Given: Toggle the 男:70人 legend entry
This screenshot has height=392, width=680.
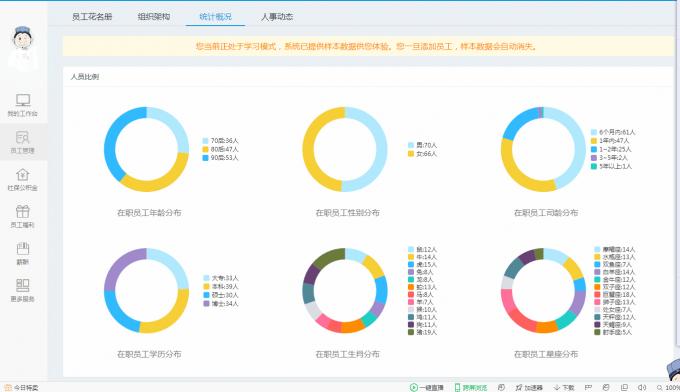Looking at the screenshot, I should pyautogui.click(x=423, y=145).
